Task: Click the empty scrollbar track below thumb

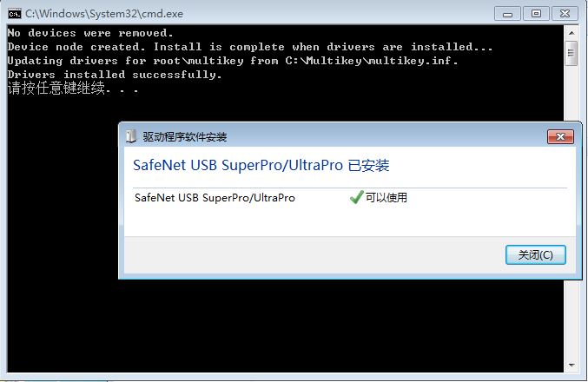Action: (x=571, y=94)
